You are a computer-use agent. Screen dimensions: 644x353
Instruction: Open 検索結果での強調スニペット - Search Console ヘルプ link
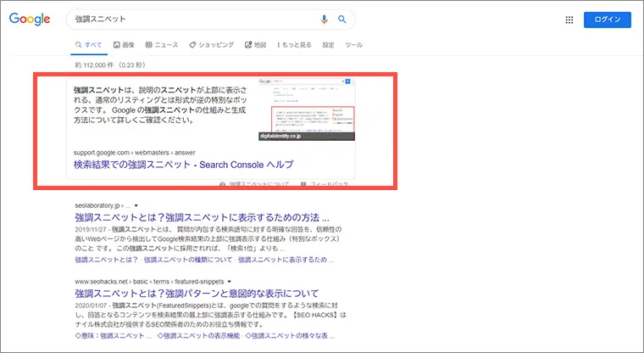click(x=184, y=165)
